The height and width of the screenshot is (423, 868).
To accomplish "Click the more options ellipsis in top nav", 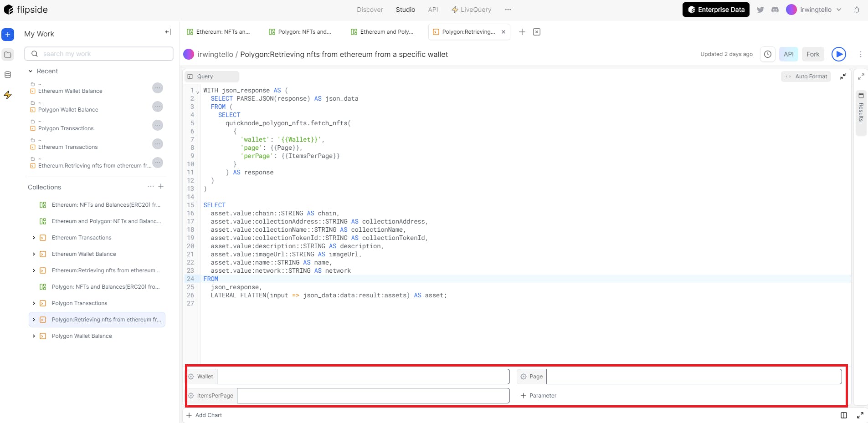I will point(508,10).
